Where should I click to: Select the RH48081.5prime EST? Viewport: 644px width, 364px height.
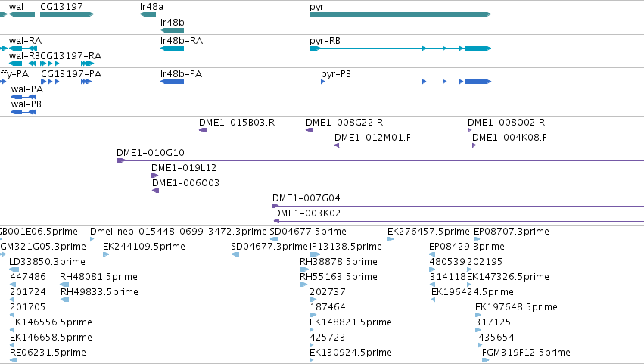[64, 285]
